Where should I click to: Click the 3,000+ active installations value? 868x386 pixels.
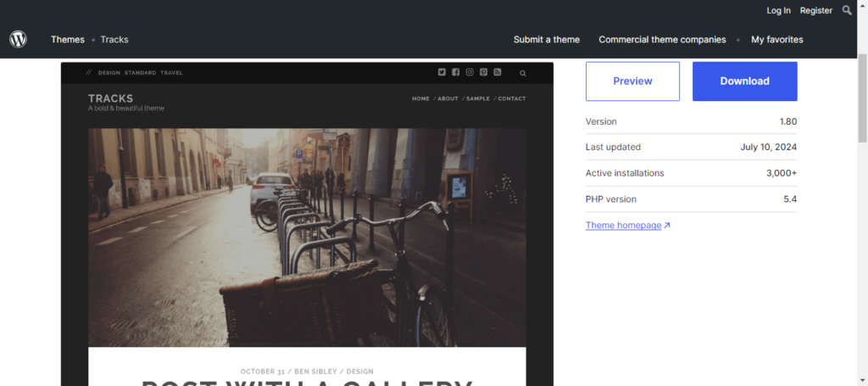[x=782, y=173]
